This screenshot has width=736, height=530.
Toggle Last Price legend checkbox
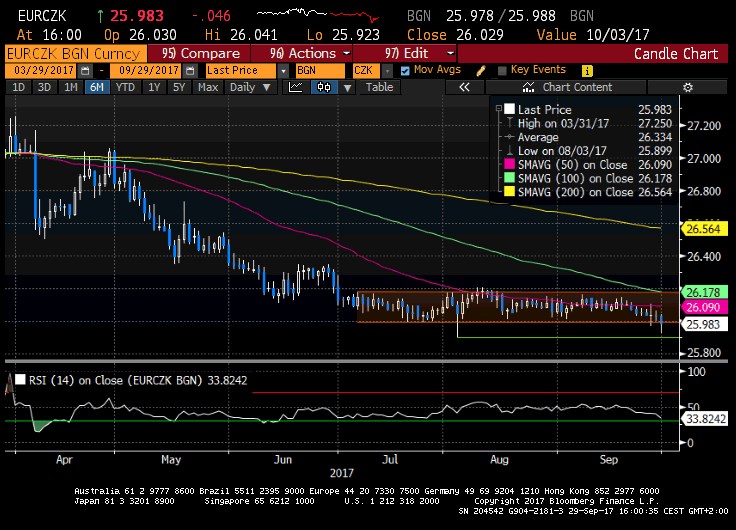[511, 109]
